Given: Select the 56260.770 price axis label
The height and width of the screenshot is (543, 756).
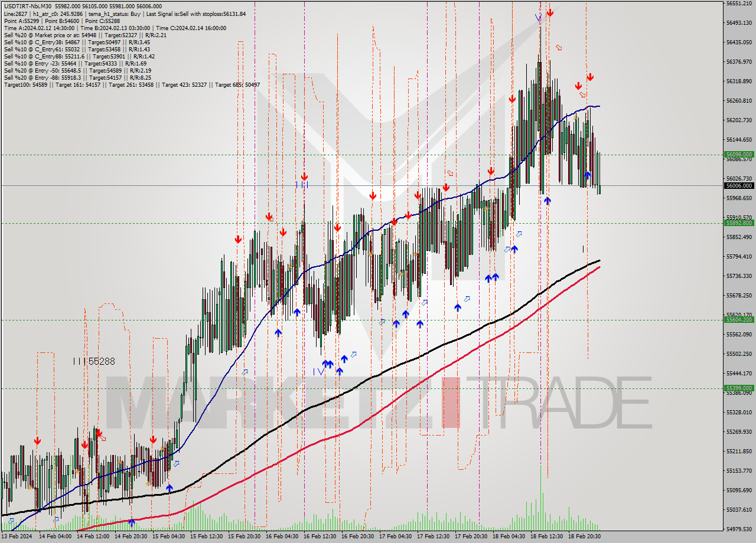Looking at the screenshot, I should (739, 100).
